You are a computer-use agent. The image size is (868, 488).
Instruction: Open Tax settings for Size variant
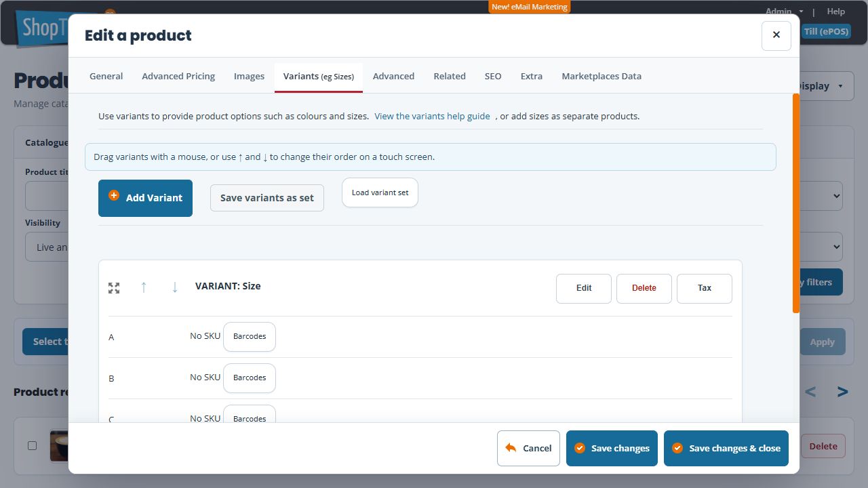pyautogui.click(x=705, y=288)
